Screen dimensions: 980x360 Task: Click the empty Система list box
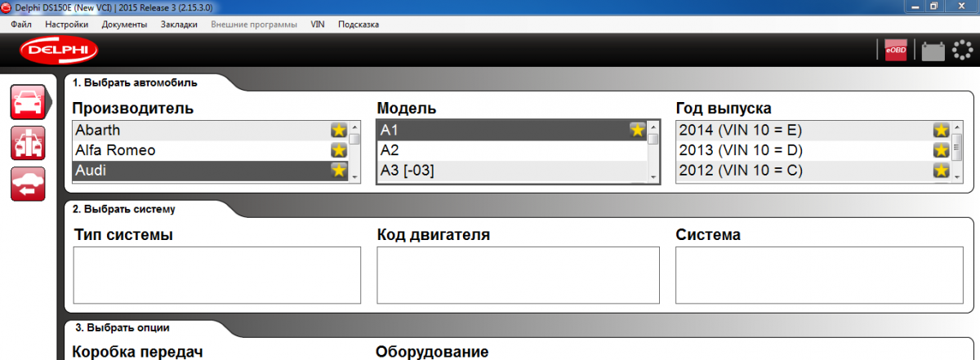point(819,275)
